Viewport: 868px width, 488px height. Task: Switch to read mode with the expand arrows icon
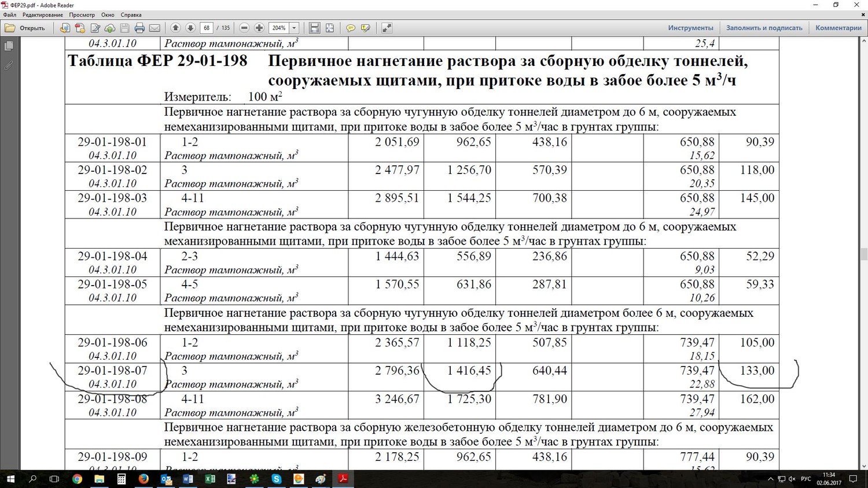tap(387, 28)
